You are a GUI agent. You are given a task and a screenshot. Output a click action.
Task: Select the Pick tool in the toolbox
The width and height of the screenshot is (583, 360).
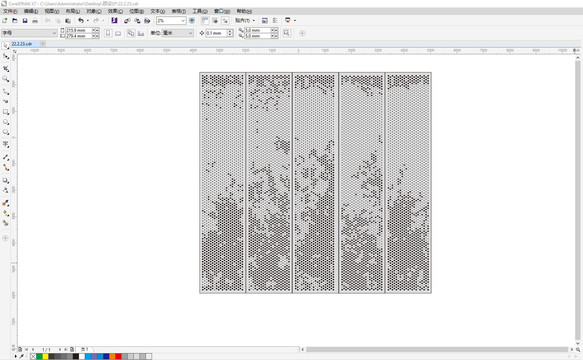tap(6, 46)
